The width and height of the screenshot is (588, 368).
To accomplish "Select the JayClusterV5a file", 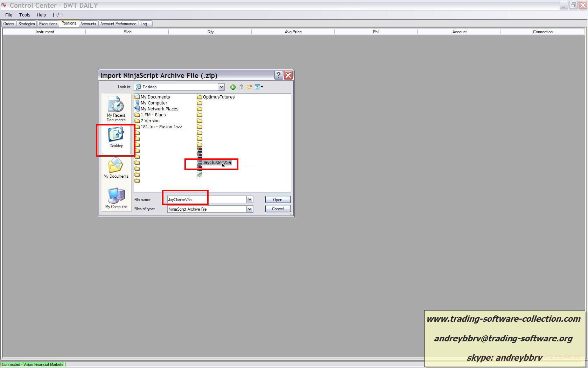I will click(216, 163).
